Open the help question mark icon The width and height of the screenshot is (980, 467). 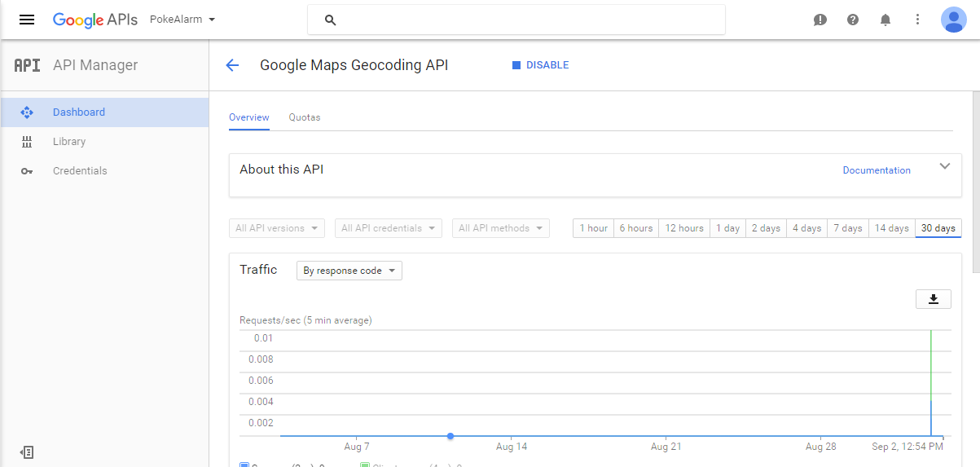point(853,20)
